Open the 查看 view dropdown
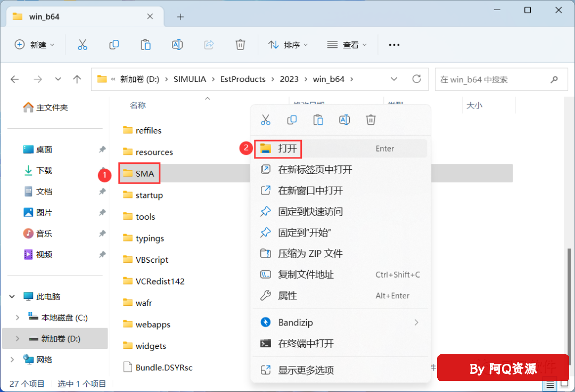Image resolution: width=575 pixels, height=392 pixels. click(x=347, y=45)
